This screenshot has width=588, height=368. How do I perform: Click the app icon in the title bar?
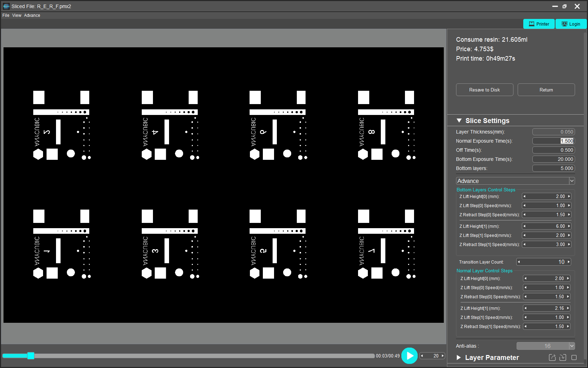pos(6,6)
